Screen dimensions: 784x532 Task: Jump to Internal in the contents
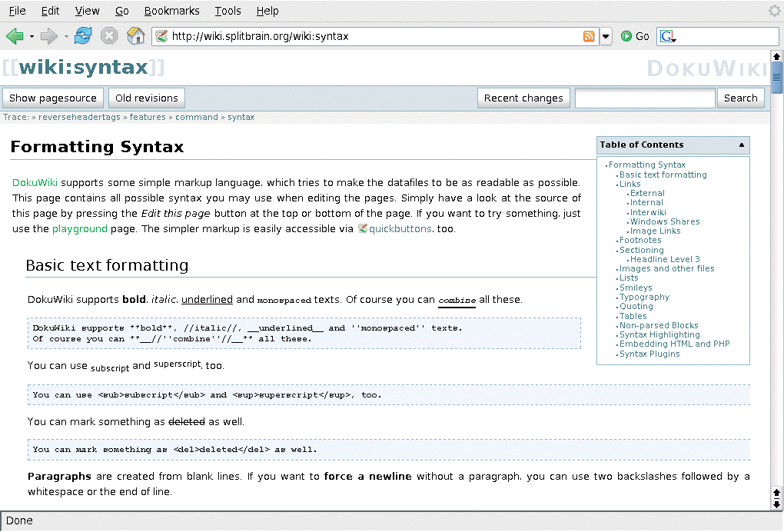click(646, 202)
